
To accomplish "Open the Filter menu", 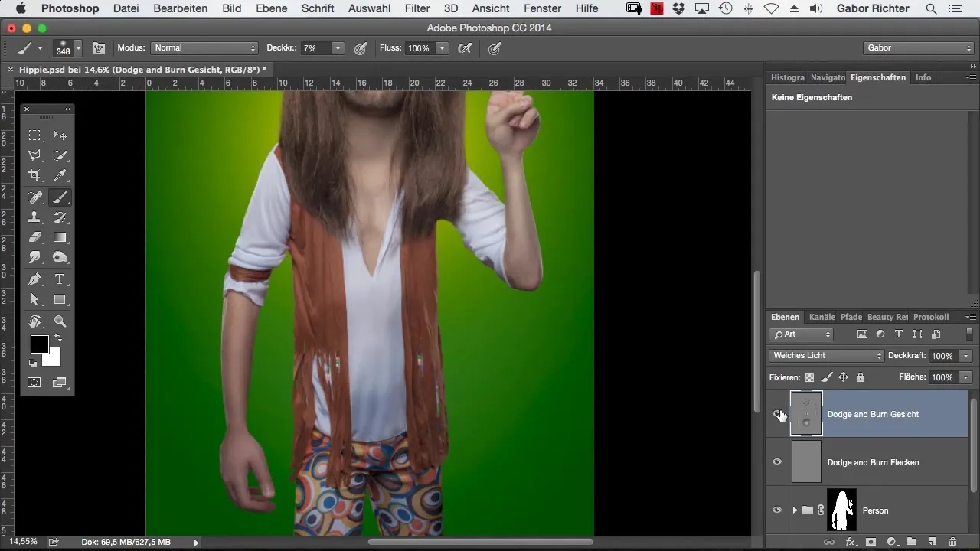I will point(417,8).
